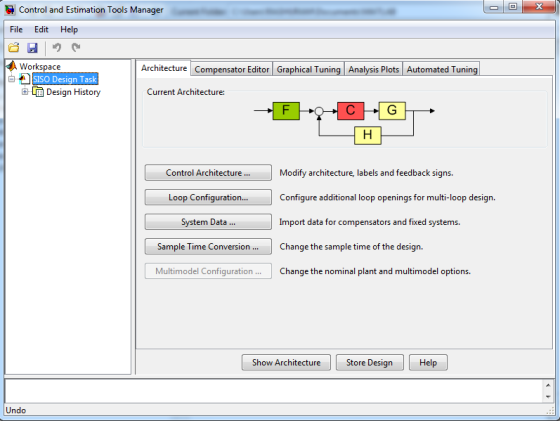Click the summing junction circle in diagram
The width and height of the screenshot is (560, 421).
[319, 111]
